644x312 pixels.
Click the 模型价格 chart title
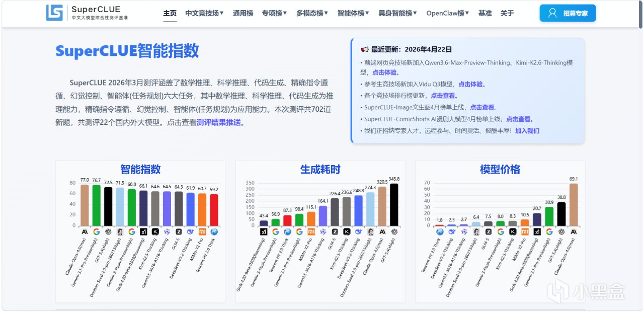(x=500, y=169)
